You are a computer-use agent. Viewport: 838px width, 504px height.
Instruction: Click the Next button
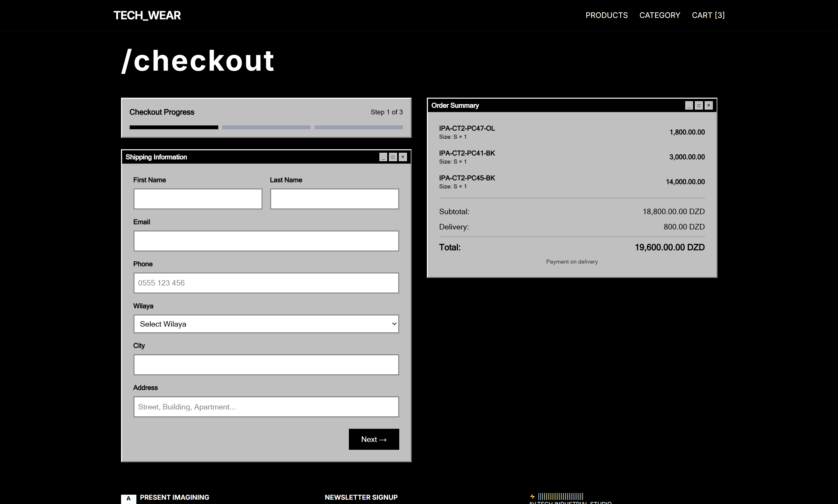[374, 439]
